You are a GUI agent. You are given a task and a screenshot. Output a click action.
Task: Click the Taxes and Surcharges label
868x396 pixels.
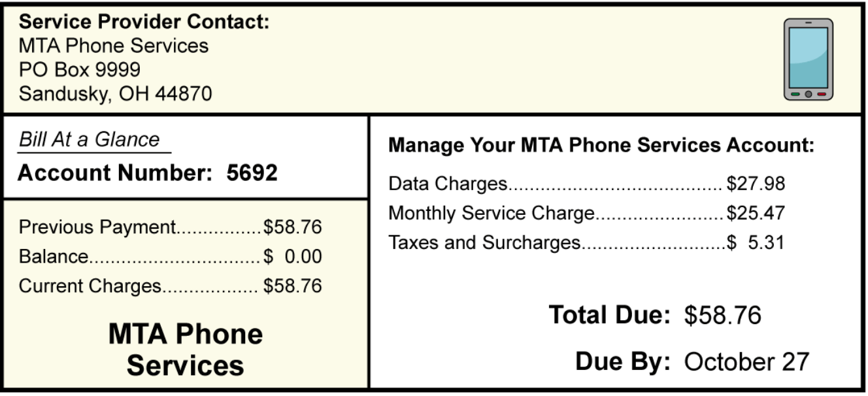pyautogui.click(x=484, y=243)
